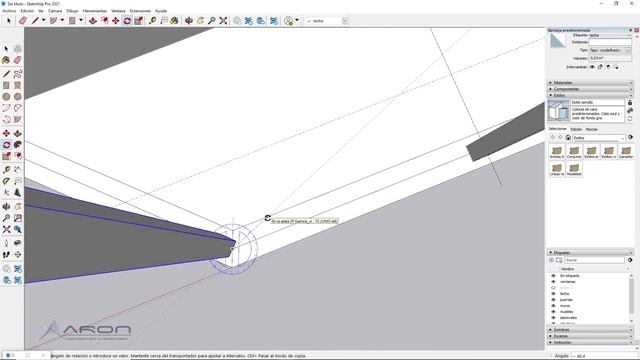Screen dimensions: 640x360
Task: Select the Polygon tool in left toolbar
Action: 18,97
